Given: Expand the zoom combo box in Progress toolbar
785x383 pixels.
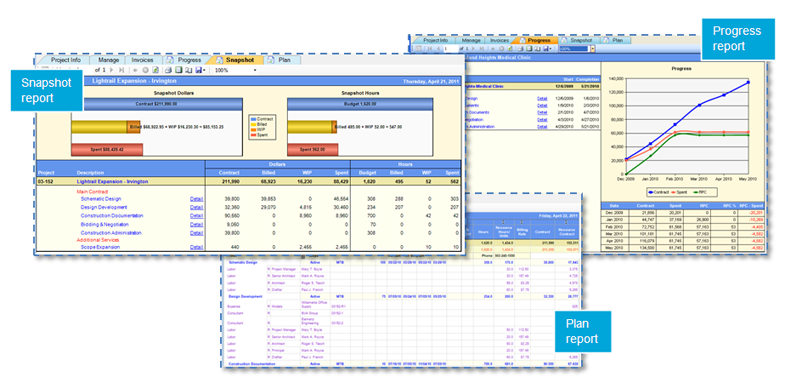Looking at the screenshot, I should pyautogui.click(x=593, y=49).
